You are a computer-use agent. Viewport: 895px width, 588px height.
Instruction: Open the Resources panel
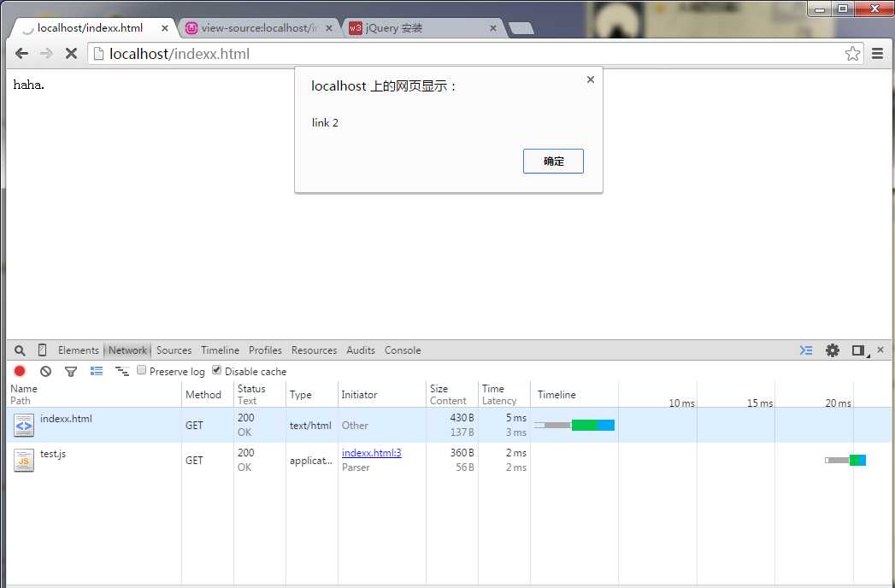point(314,350)
